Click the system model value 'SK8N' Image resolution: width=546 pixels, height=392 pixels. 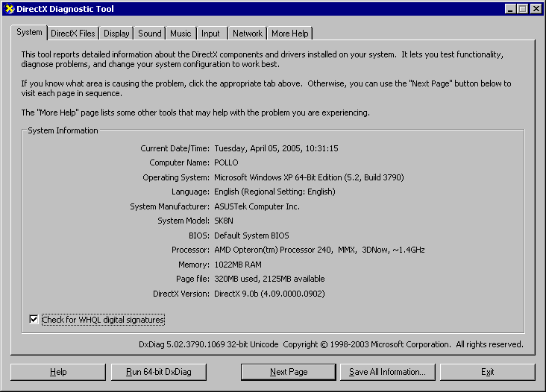click(x=224, y=221)
